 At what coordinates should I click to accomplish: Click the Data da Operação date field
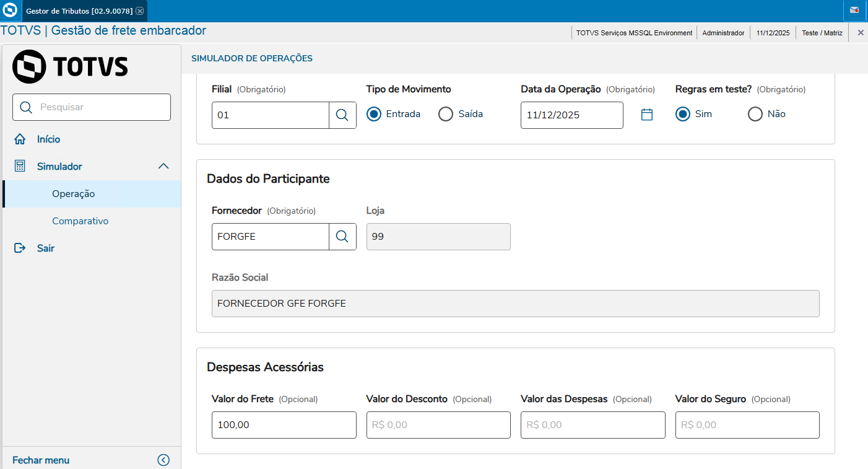pyautogui.click(x=572, y=115)
